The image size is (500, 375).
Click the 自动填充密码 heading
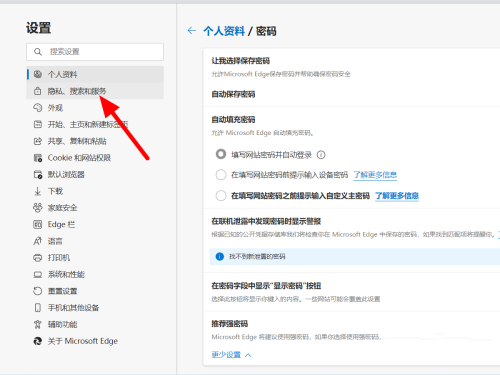(233, 119)
